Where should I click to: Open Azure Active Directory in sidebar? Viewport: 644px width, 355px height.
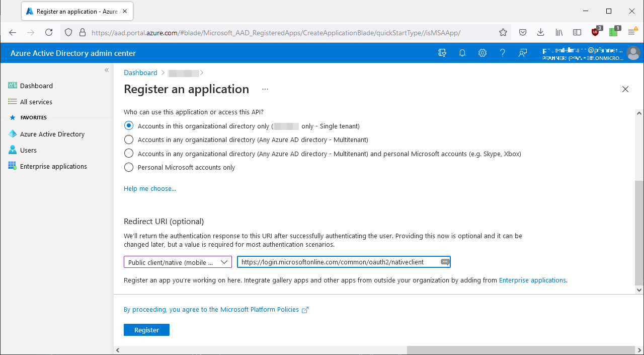pos(52,134)
